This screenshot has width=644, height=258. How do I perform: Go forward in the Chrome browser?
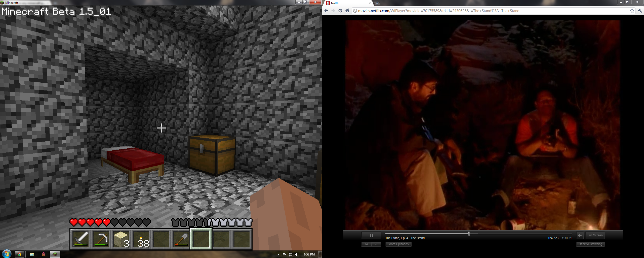(333, 11)
